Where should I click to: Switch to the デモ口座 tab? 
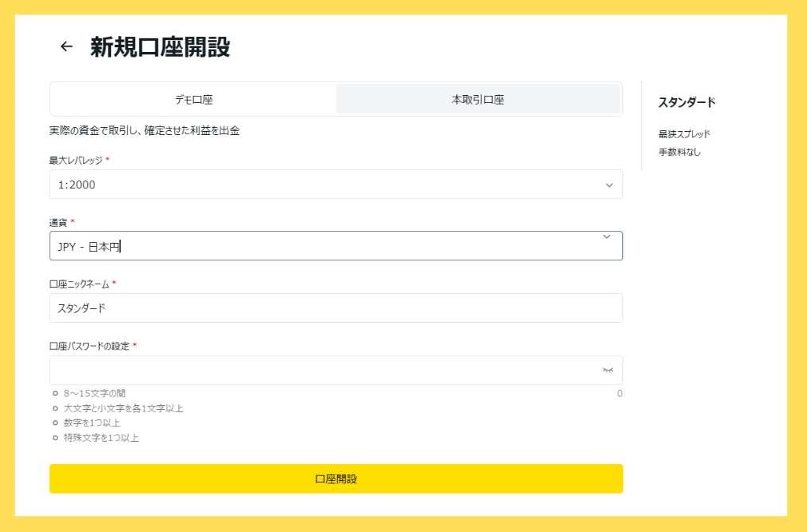pos(193,97)
